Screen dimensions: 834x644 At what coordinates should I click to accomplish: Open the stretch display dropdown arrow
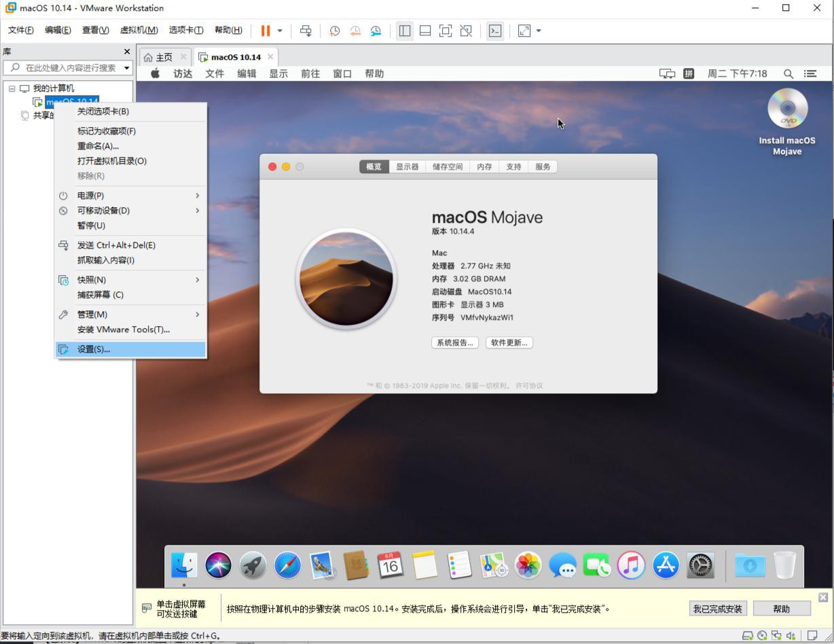pos(539,31)
